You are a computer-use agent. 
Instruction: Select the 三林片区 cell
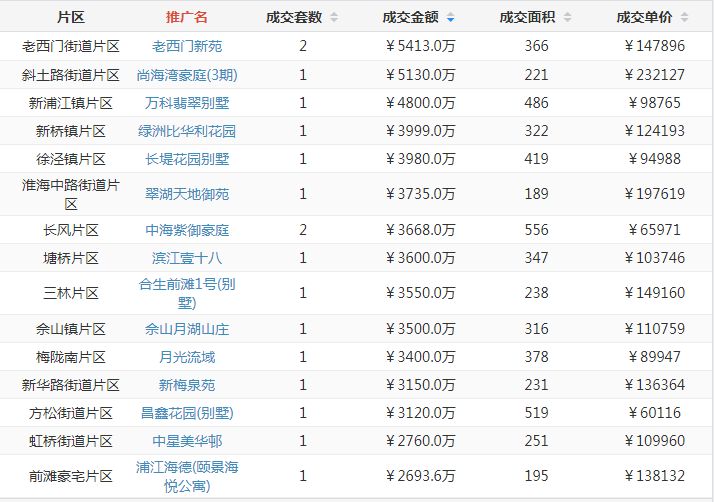tap(71, 293)
